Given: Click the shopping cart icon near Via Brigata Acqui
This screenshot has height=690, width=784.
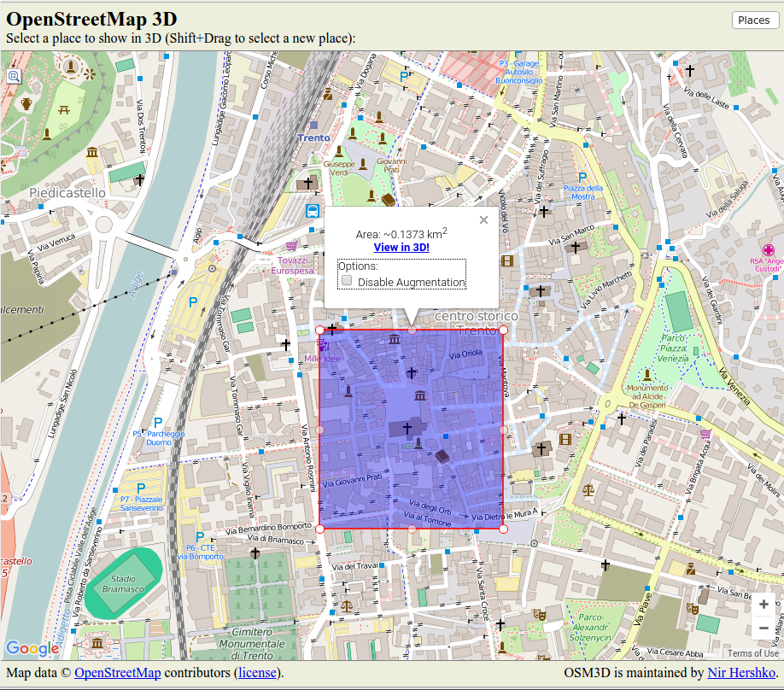Looking at the screenshot, I should point(705,434).
